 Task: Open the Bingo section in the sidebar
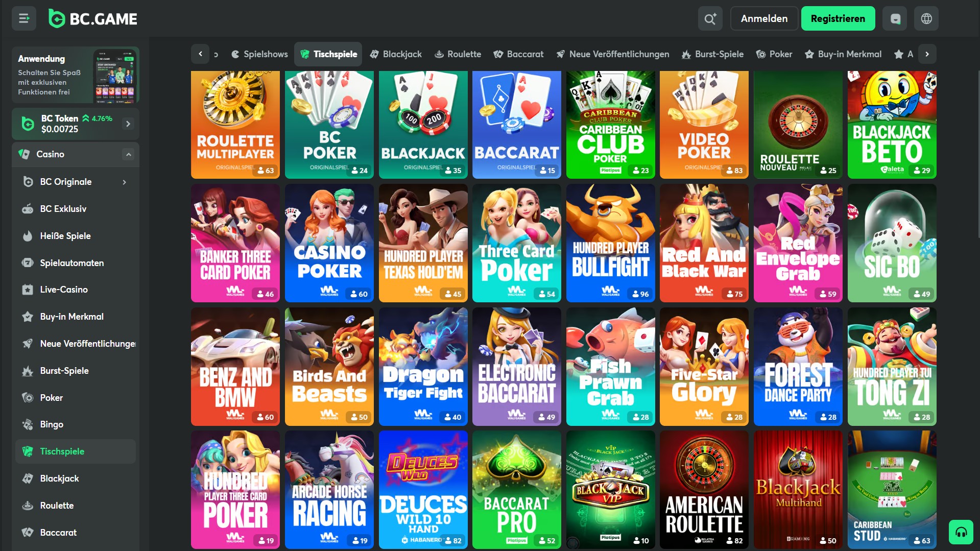point(52,424)
